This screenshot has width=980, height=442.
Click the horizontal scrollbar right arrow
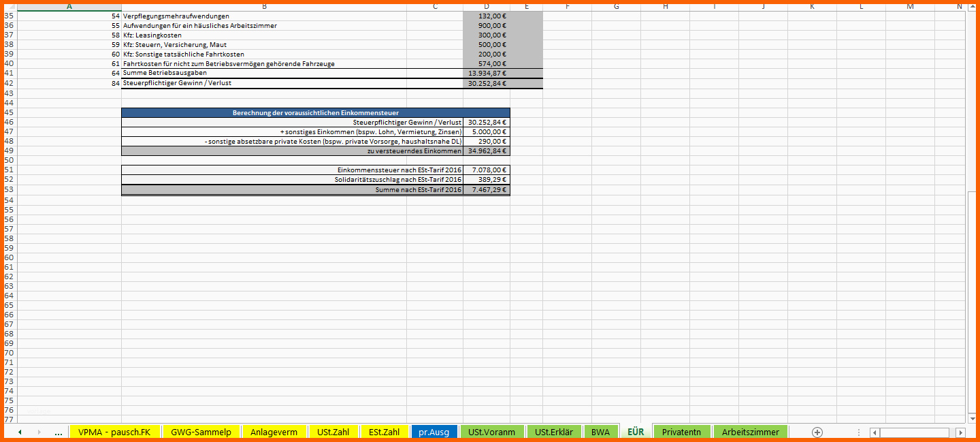pos(960,432)
